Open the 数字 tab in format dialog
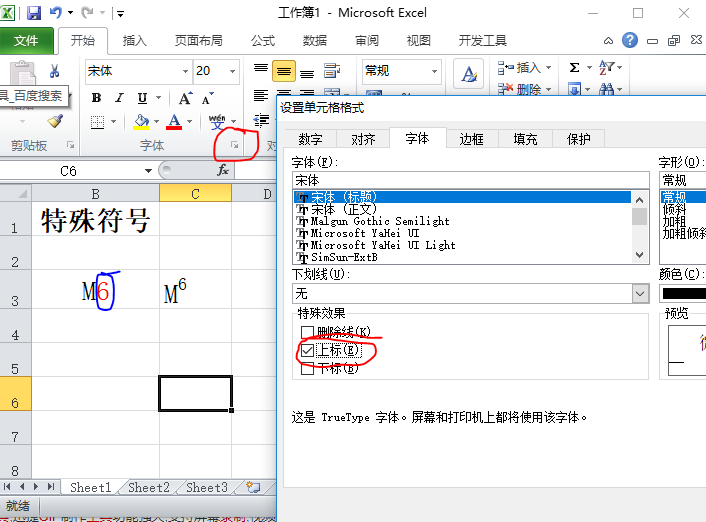Screen dimensions: 706x522 [310, 139]
